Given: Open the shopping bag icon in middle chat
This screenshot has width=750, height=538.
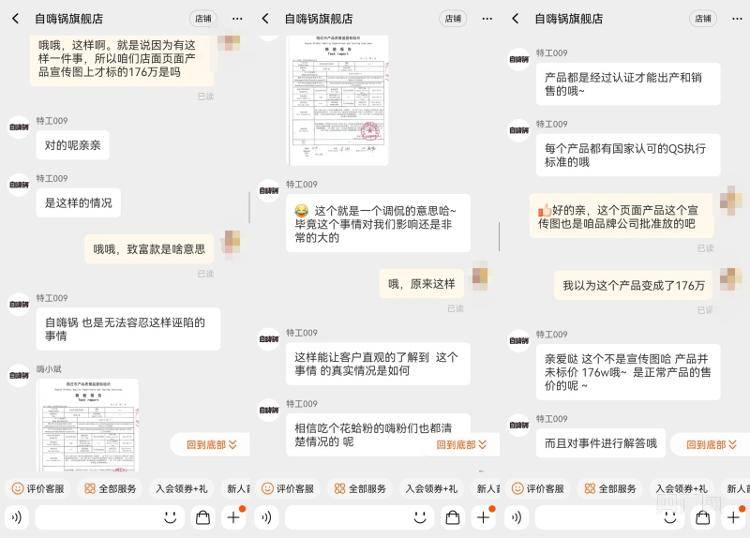Looking at the screenshot, I should (x=452, y=517).
